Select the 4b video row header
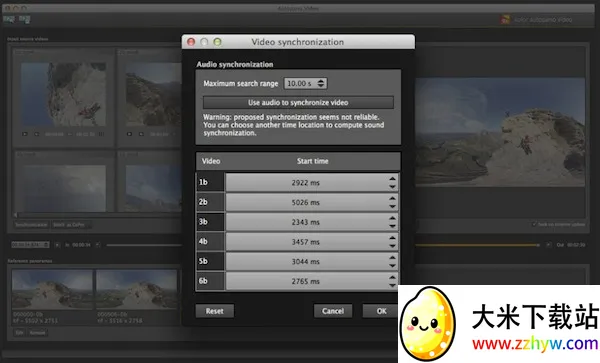The width and height of the screenshot is (600, 363). tap(210, 242)
